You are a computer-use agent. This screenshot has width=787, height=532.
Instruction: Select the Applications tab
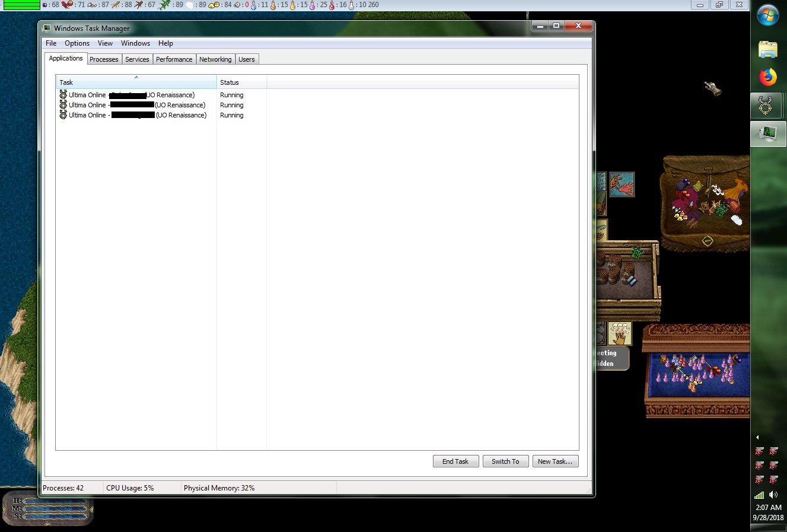tap(66, 58)
